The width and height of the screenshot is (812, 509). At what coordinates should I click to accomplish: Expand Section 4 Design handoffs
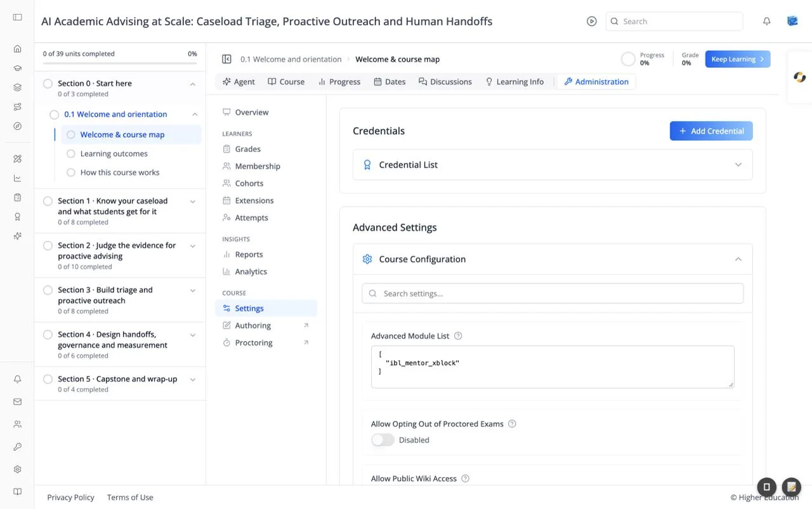[193, 335]
